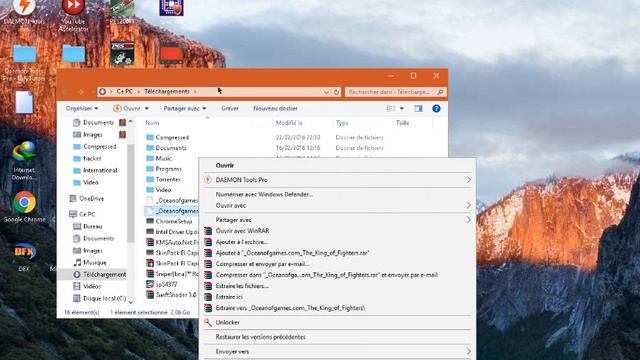Choose Restaurer les versions précédentes
The width and height of the screenshot is (640, 360).
(260, 337)
